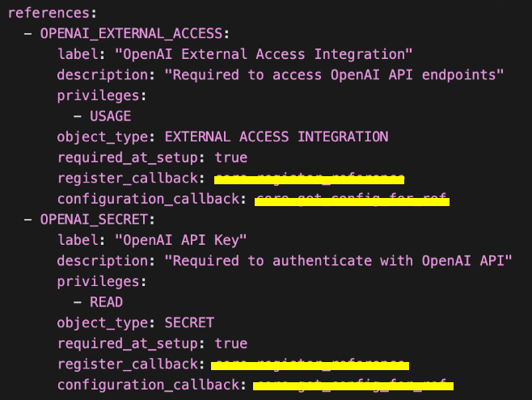Place cursor on the USAGE privilege entry
This screenshot has height=400, width=532.
click(x=111, y=116)
